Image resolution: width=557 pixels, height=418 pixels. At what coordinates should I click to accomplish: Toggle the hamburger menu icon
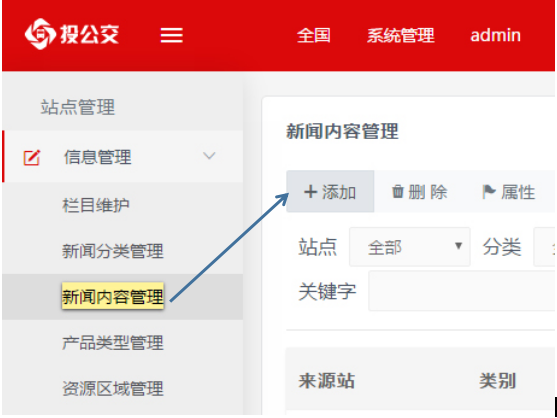click(x=171, y=36)
